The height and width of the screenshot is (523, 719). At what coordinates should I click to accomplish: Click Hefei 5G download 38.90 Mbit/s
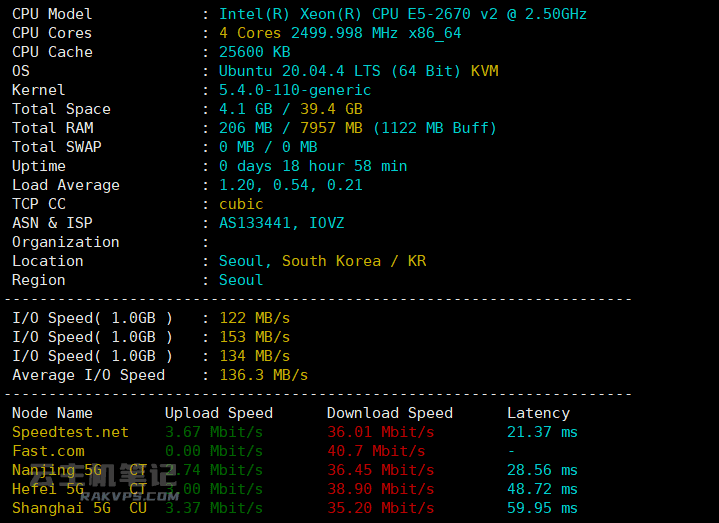click(x=381, y=490)
